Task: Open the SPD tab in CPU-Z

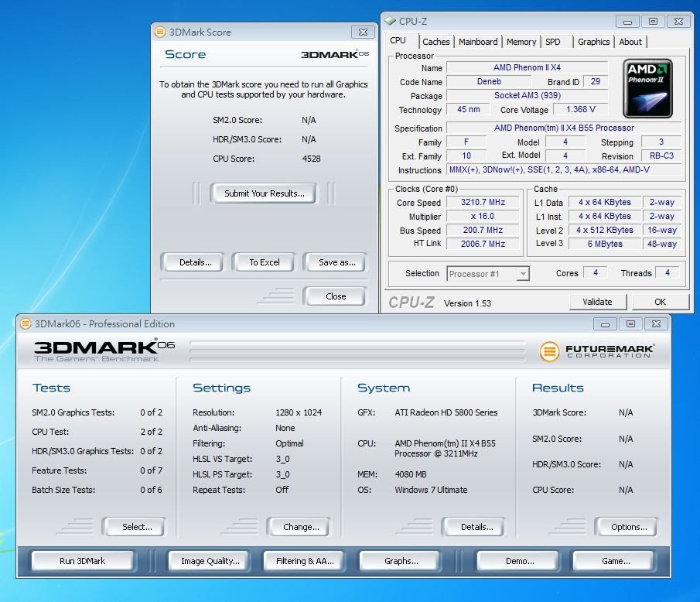Action: coord(553,42)
